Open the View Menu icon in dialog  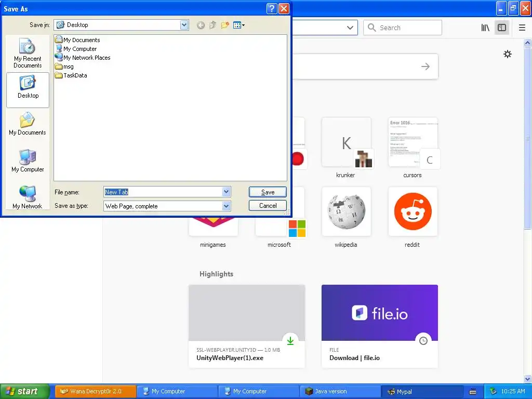(x=239, y=25)
